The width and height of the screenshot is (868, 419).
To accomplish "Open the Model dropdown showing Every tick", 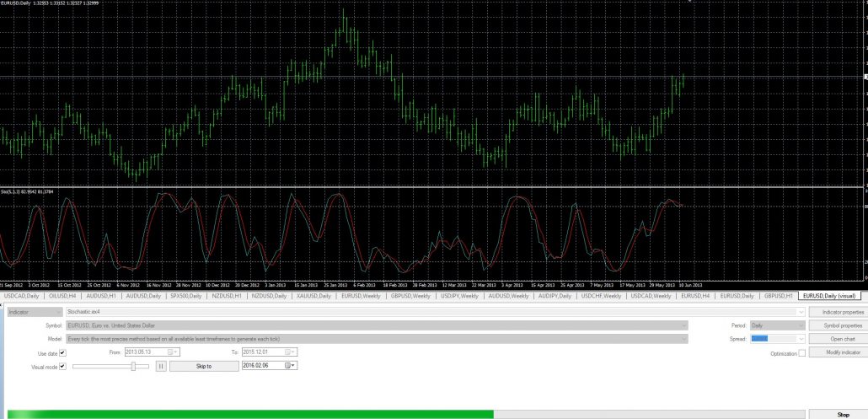I will [x=377, y=339].
